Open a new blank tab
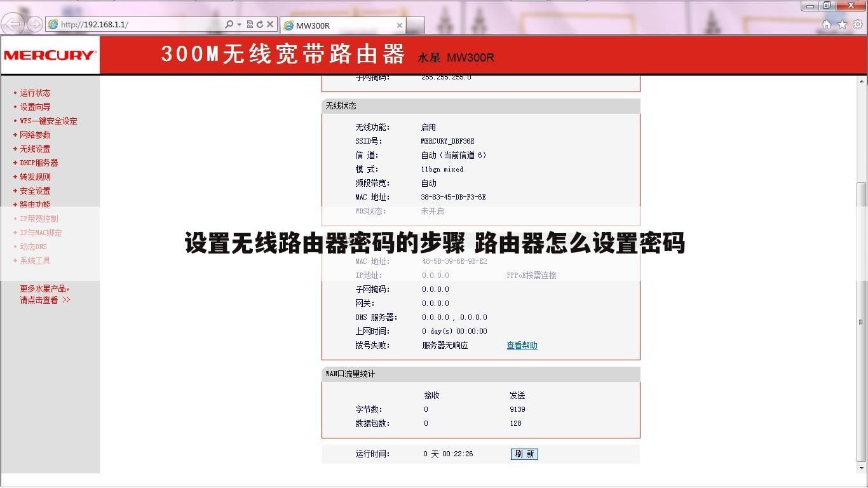Viewport: 868px width, 488px height. coord(416,25)
